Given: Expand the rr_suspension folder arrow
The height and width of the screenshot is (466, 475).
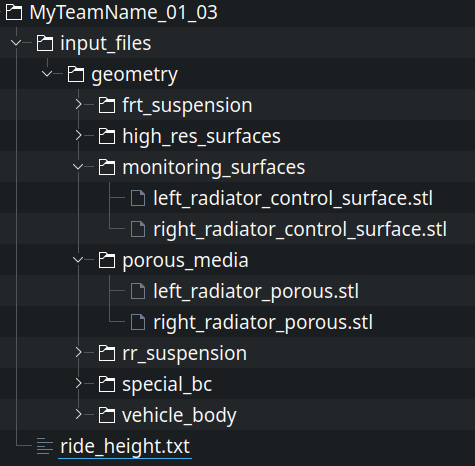Looking at the screenshot, I should pos(78,353).
